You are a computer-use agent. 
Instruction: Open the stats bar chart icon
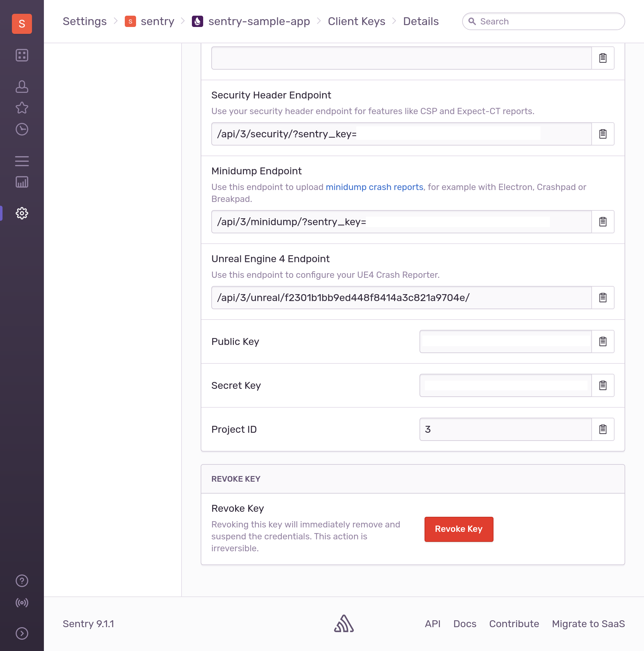click(x=22, y=182)
